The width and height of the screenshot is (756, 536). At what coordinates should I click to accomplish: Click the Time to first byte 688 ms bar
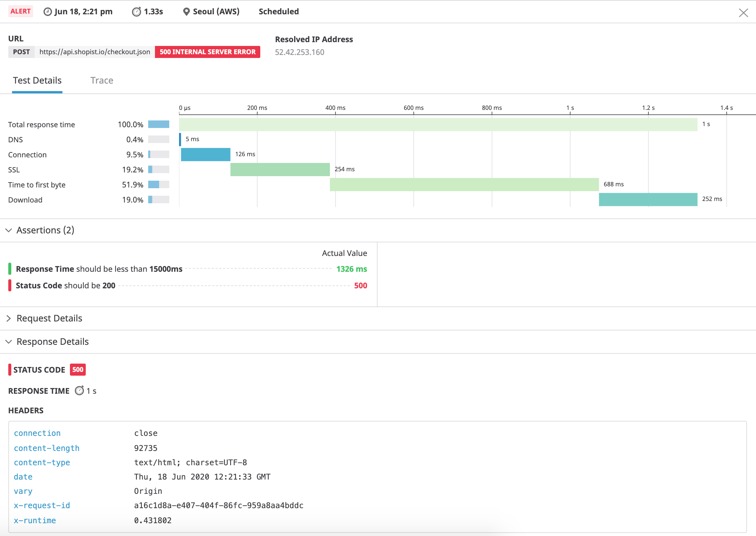pos(464,184)
